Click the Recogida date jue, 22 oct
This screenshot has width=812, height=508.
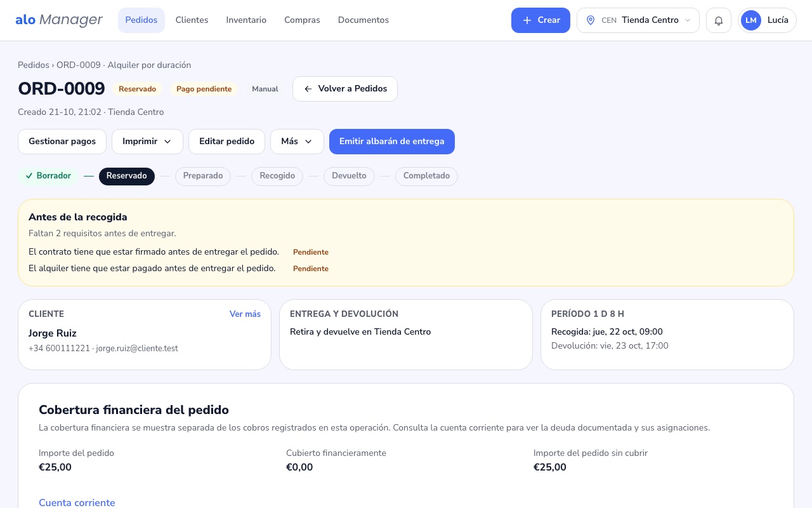[x=607, y=331]
